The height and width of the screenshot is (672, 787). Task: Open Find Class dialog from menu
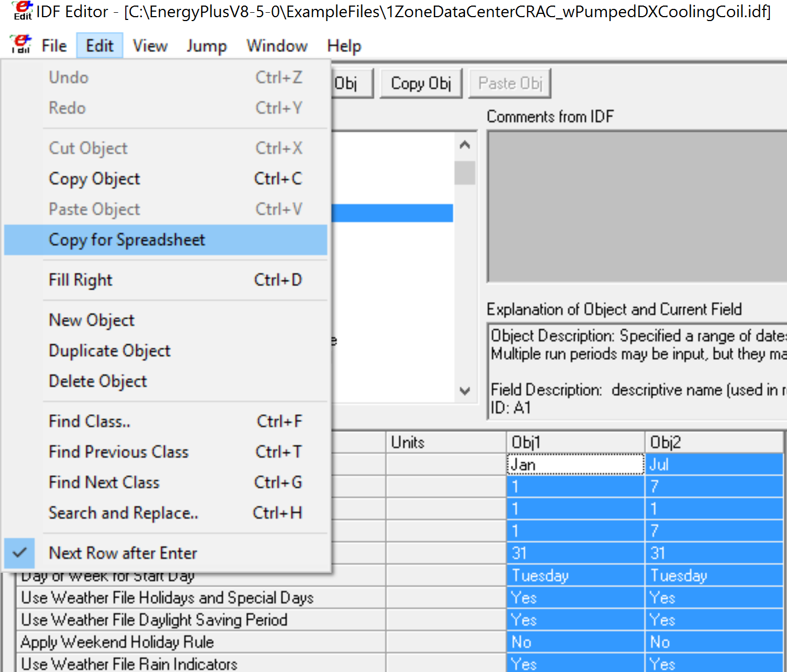(x=165, y=421)
